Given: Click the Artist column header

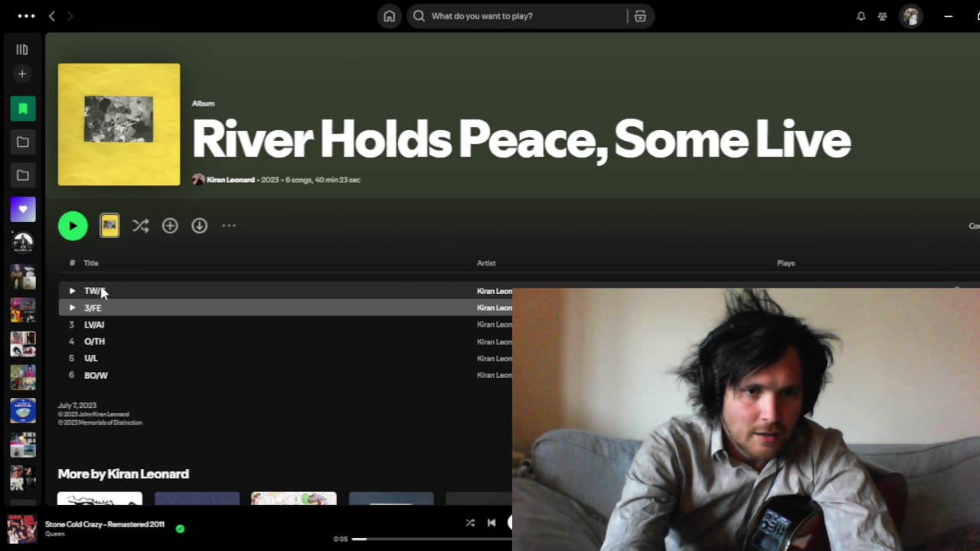Looking at the screenshot, I should pos(486,263).
